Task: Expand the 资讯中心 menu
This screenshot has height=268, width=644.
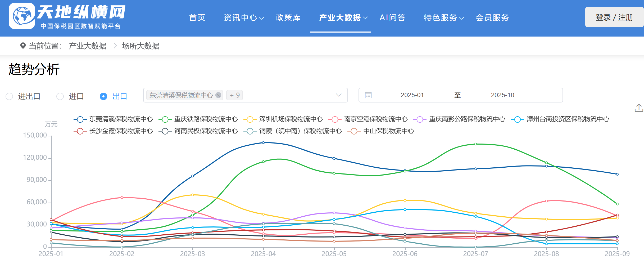Action: pos(243,18)
